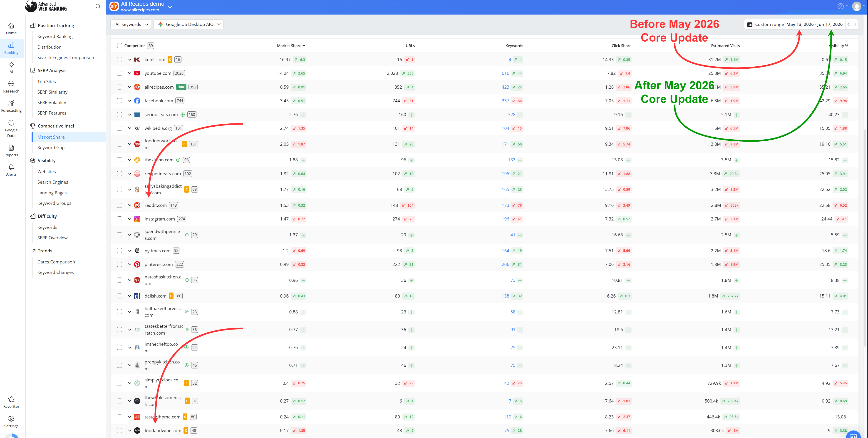Open Keyword Ranking in sidebar
This screenshot has height=438, width=868.
[x=55, y=36]
